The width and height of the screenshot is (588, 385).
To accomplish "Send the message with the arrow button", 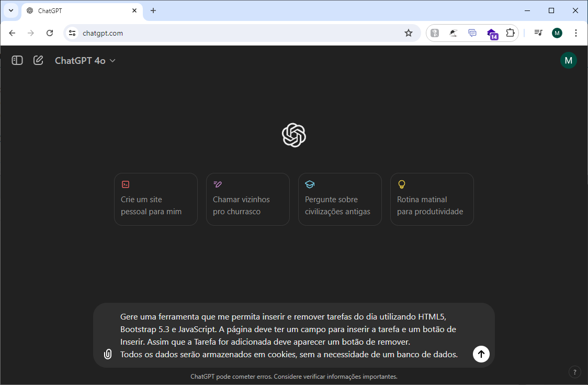I will pos(481,354).
